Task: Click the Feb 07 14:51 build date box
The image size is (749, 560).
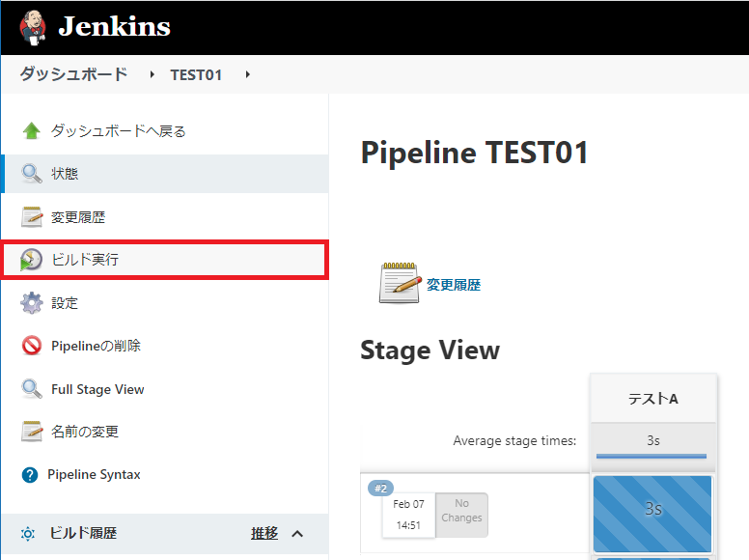Action: point(409,515)
